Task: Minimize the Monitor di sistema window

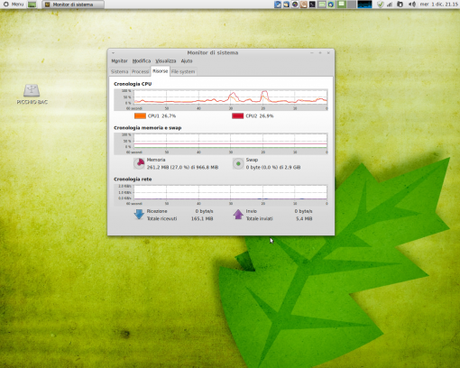Action: (312, 53)
